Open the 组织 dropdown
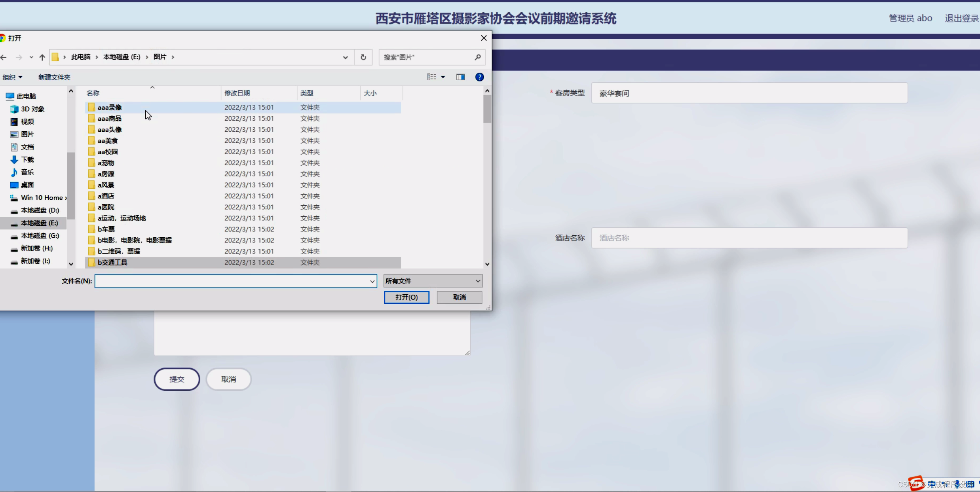980x492 pixels. (x=12, y=77)
